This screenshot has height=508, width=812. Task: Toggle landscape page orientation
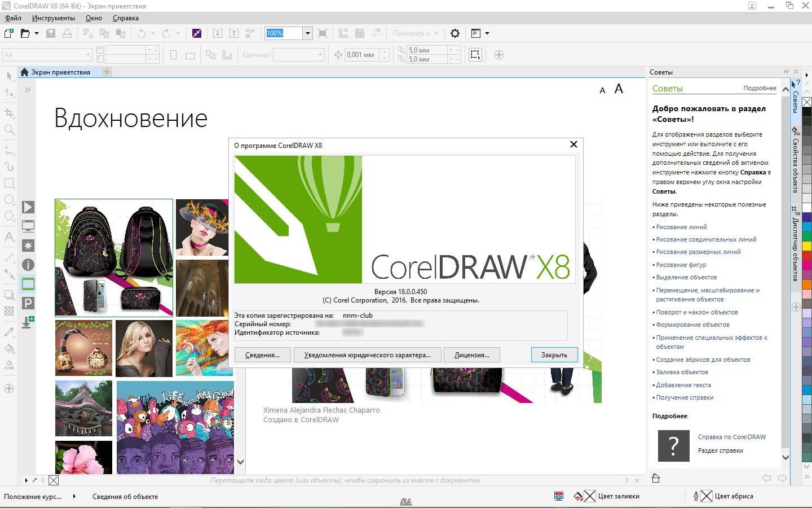(x=190, y=55)
